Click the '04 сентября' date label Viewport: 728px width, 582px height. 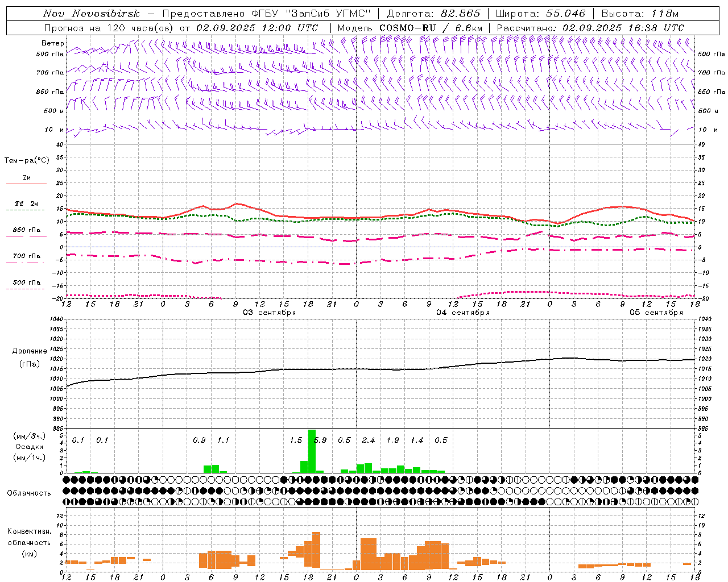(463, 313)
